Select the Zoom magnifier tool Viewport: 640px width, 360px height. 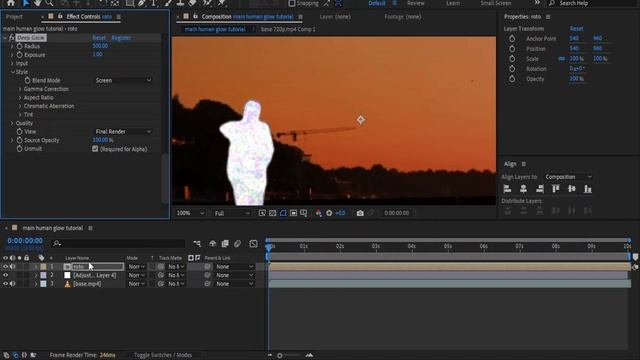(49, 3)
